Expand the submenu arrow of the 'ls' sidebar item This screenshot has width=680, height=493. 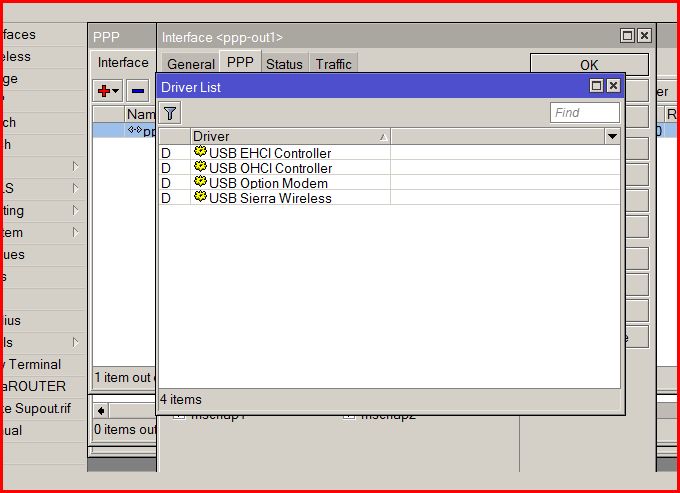click(x=75, y=343)
